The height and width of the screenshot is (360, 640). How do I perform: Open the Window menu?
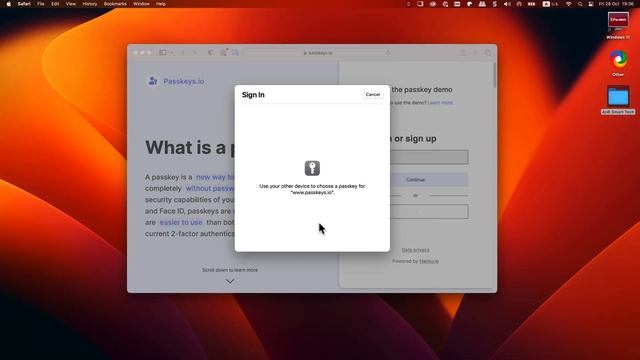pyautogui.click(x=141, y=4)
